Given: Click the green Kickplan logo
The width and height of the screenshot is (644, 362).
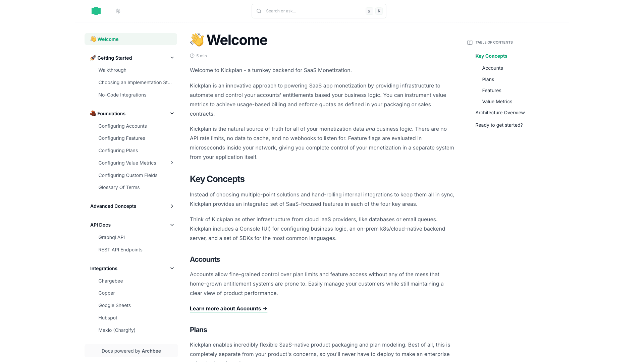Looking at the screenshot, I should (96, 11).
